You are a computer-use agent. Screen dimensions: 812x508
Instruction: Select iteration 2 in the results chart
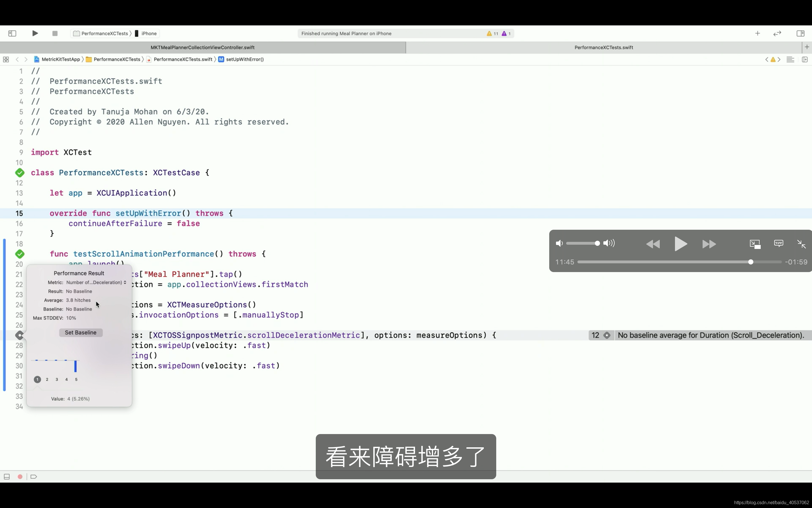point(47,379)
